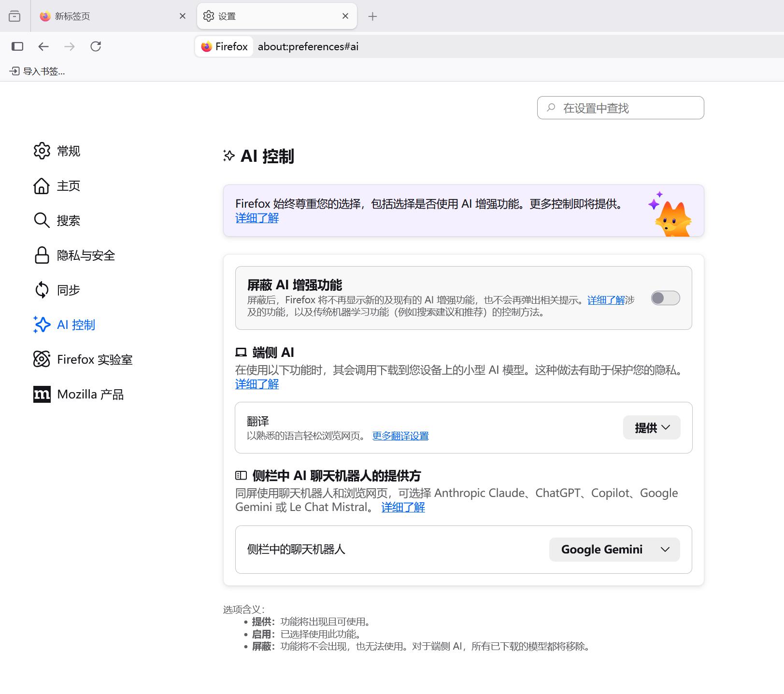Reload the current page
The width and height of the screenshot is (784, 694).
pos(96,46)
